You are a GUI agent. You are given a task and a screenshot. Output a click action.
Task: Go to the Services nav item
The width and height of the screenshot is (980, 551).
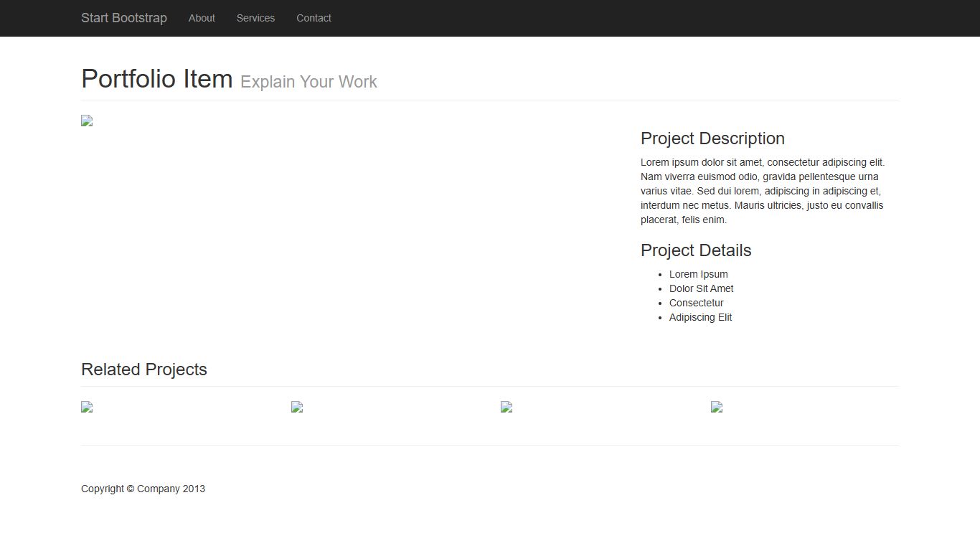pyautogui.click(x=255, y=18)
